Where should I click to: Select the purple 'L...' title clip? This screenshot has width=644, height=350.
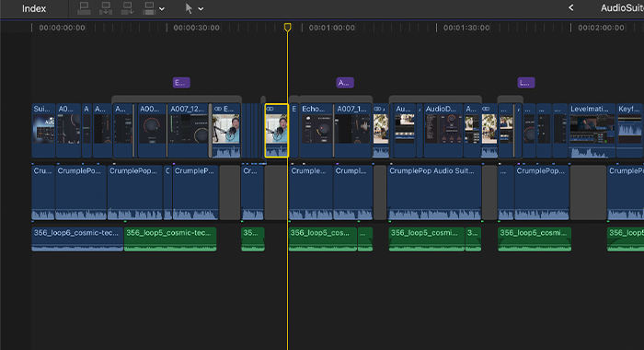pos(526,83)
